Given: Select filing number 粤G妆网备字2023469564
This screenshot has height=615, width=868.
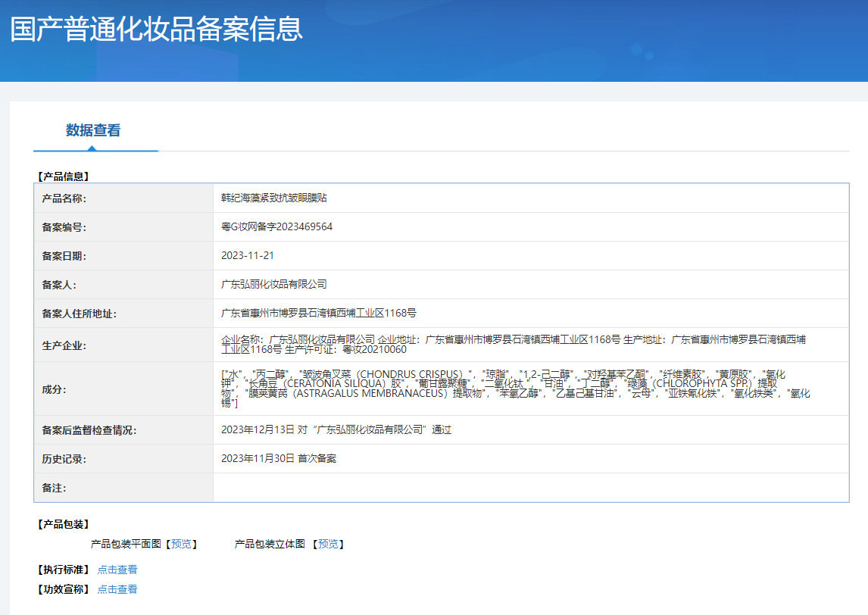Looking at the screenshot, I should (276, 227).
